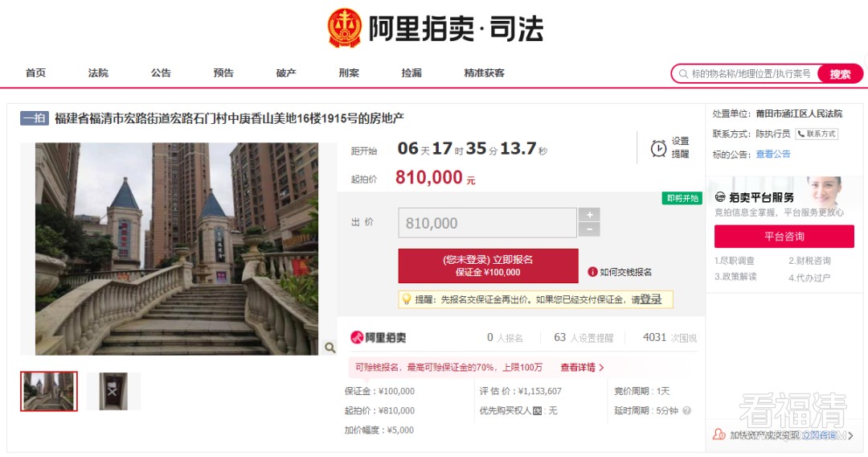The height and width of the screenshot is (457, 868).
Task: Click the priority buyer info icon
Action: pyautogui.click(x=537, y=411)
